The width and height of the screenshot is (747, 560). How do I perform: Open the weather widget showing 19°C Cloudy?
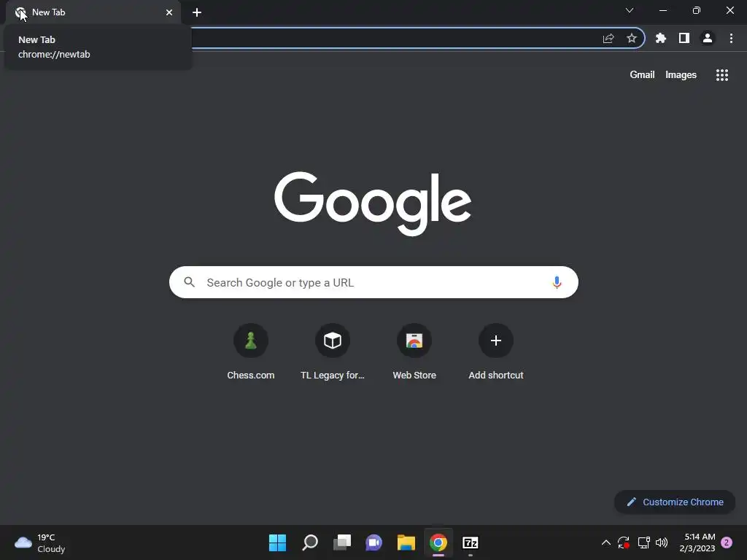point(40,542)
